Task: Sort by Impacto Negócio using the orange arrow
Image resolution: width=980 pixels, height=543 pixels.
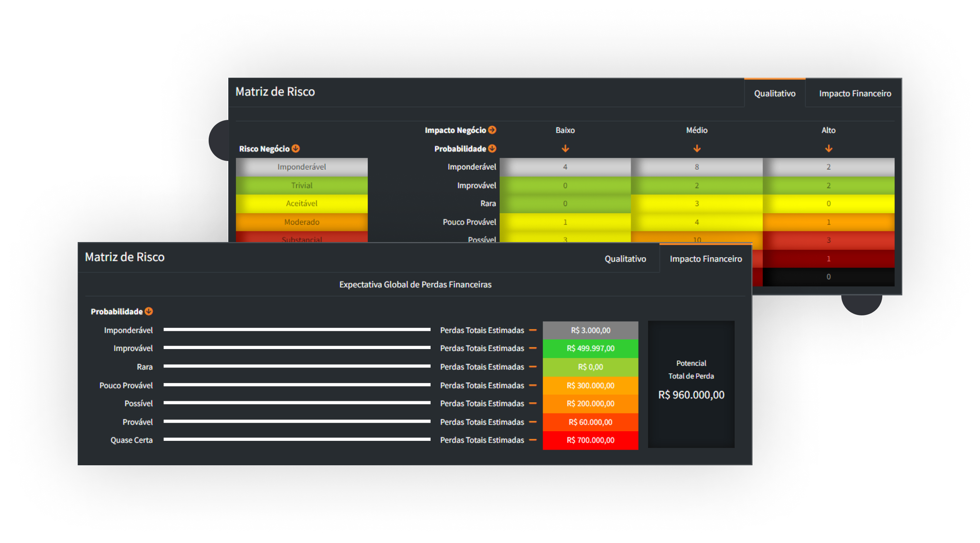Action: tap(493, 130)
